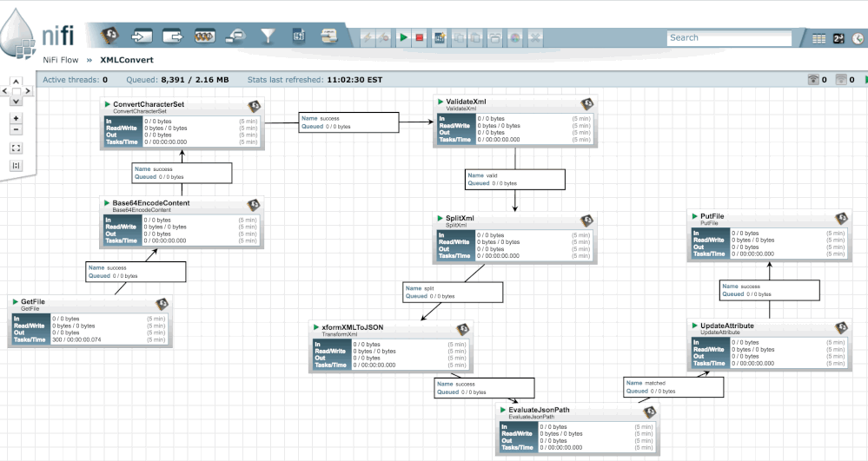Screen dimensions: 868x461
Task: Select success connection below PutFile
Action: (x=770, y=290)
